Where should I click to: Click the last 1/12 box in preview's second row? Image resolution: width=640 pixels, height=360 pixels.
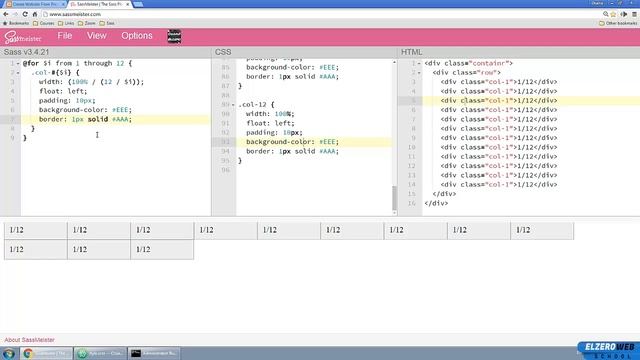click(x=162, y=249)
